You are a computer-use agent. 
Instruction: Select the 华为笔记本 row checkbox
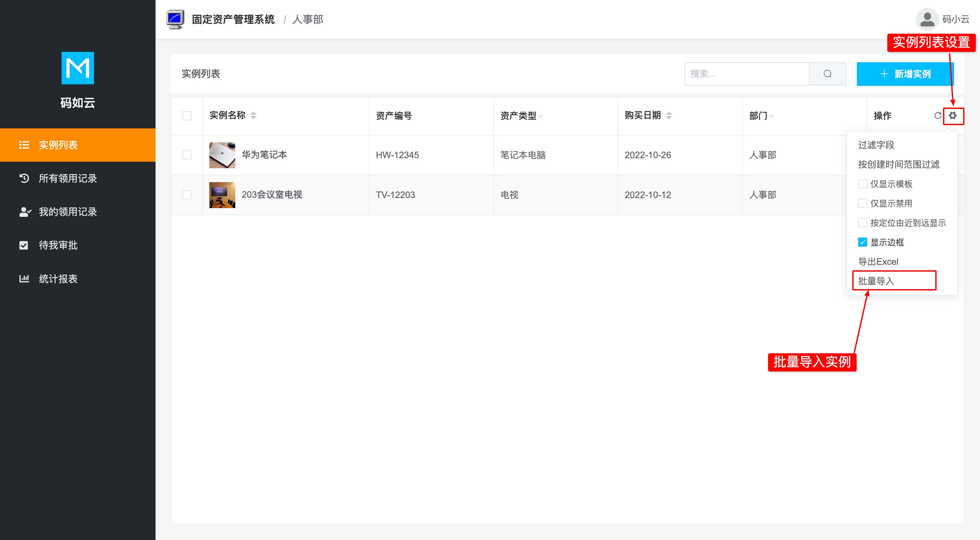click(187, 155)
